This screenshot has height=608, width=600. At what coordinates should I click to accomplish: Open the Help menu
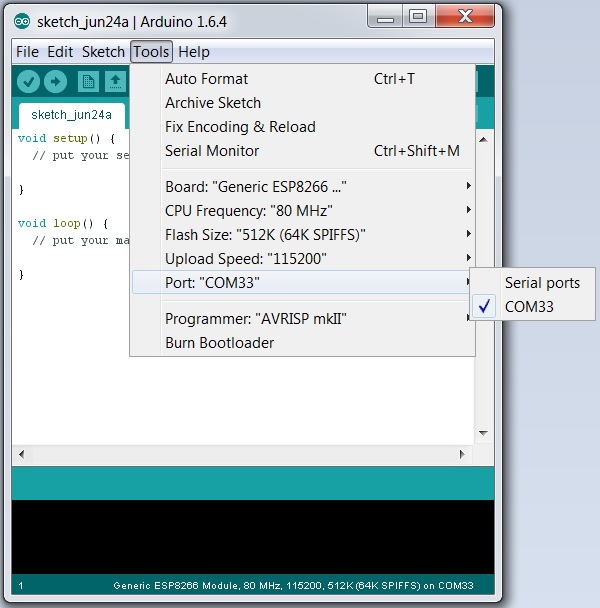click(194, 52)
